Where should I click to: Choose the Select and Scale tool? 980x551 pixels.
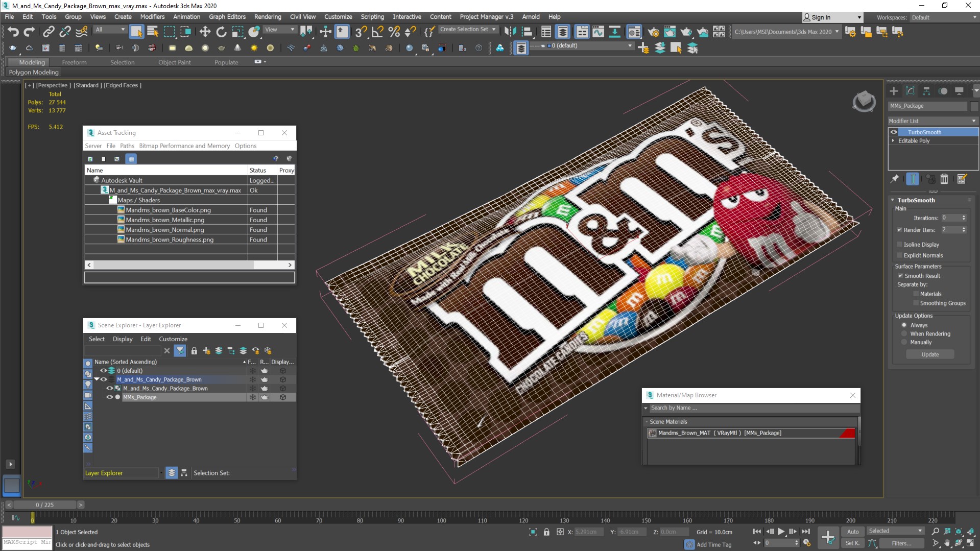pyautogui.click(x=237, y=32)
